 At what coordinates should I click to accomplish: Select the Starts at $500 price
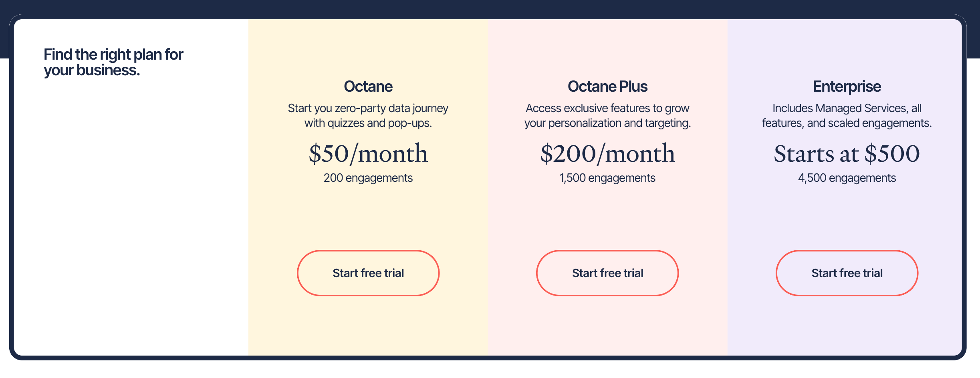(847, 153)
